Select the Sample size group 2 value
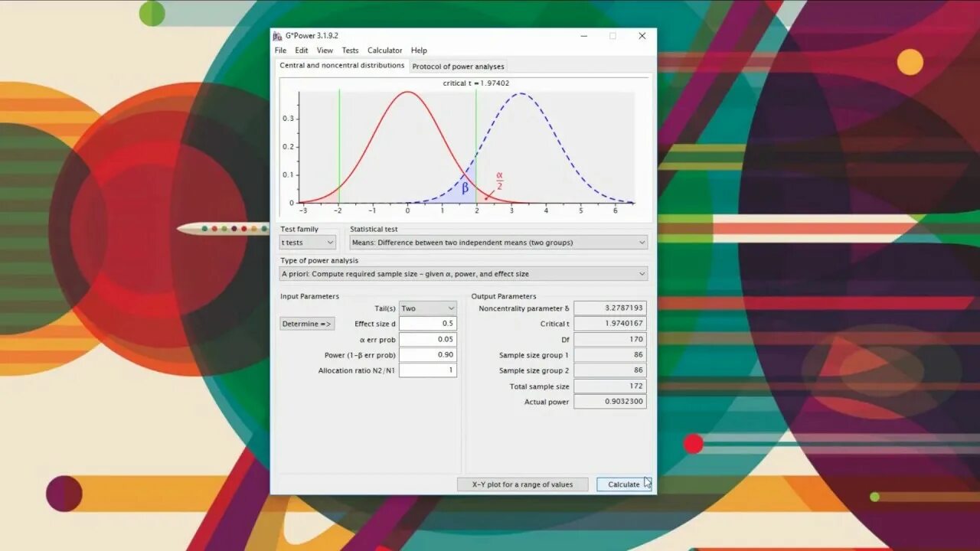This screenshot has height=551, width=980. (x=610, y=370)
